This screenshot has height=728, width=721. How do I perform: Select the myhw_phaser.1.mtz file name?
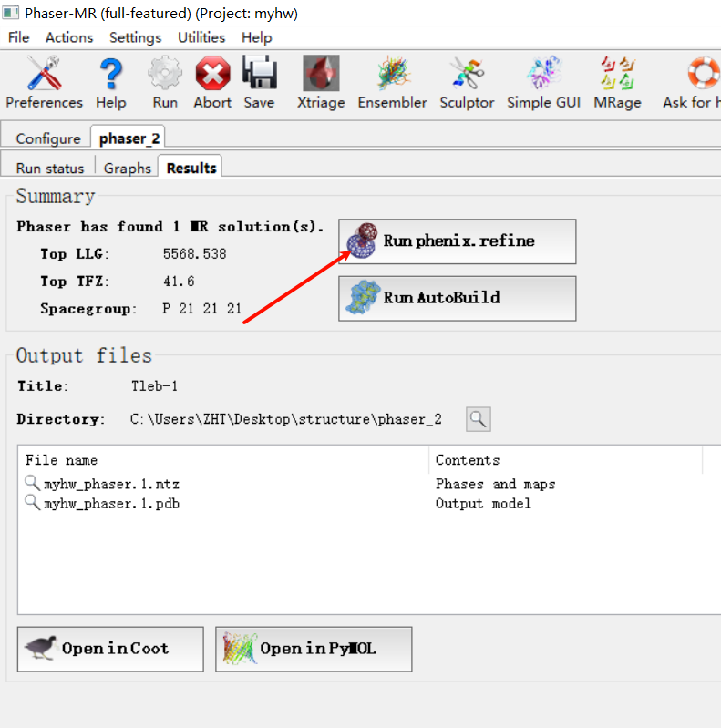(111, 484)
